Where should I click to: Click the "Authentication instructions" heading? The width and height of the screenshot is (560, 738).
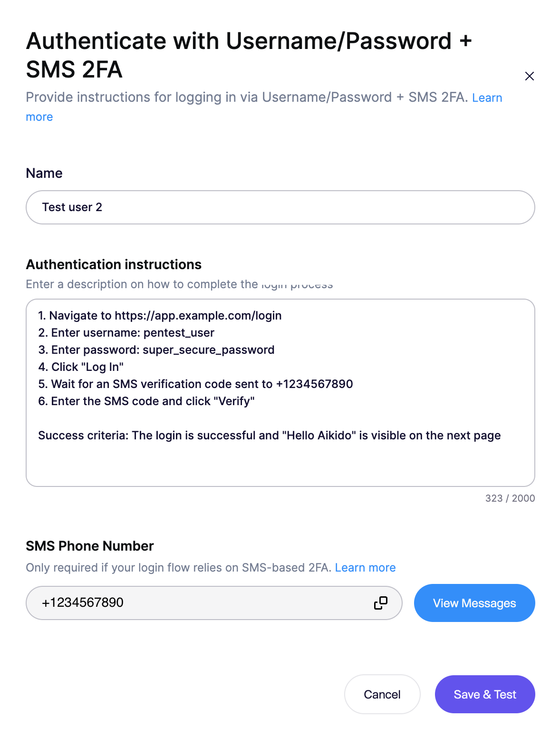pos(114,264)
